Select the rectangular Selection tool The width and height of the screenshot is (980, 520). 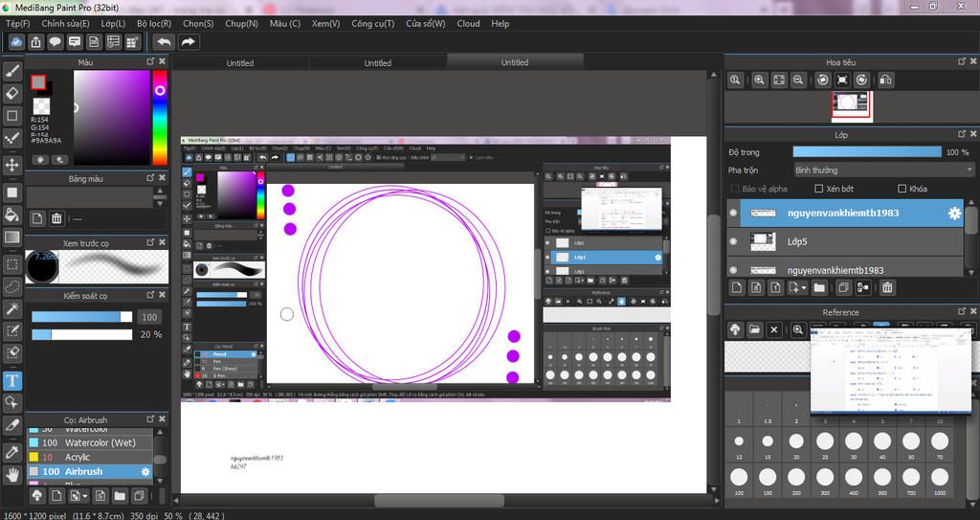(x=11, y=264)
